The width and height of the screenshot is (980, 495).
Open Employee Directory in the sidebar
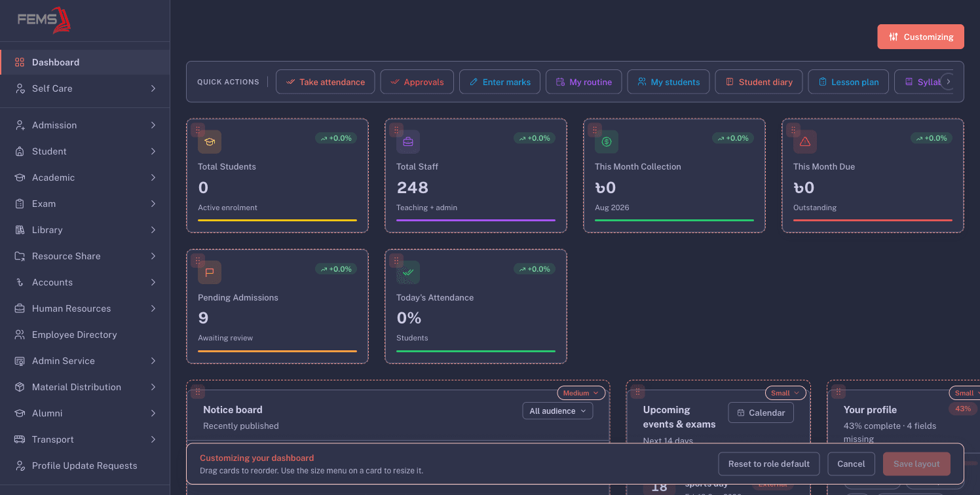(85, 335)
